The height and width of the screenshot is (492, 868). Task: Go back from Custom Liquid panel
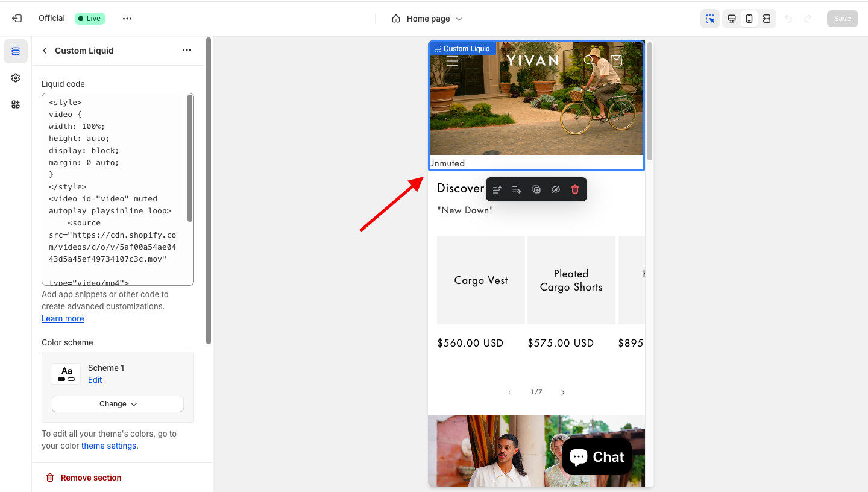[x=45, y=51]
